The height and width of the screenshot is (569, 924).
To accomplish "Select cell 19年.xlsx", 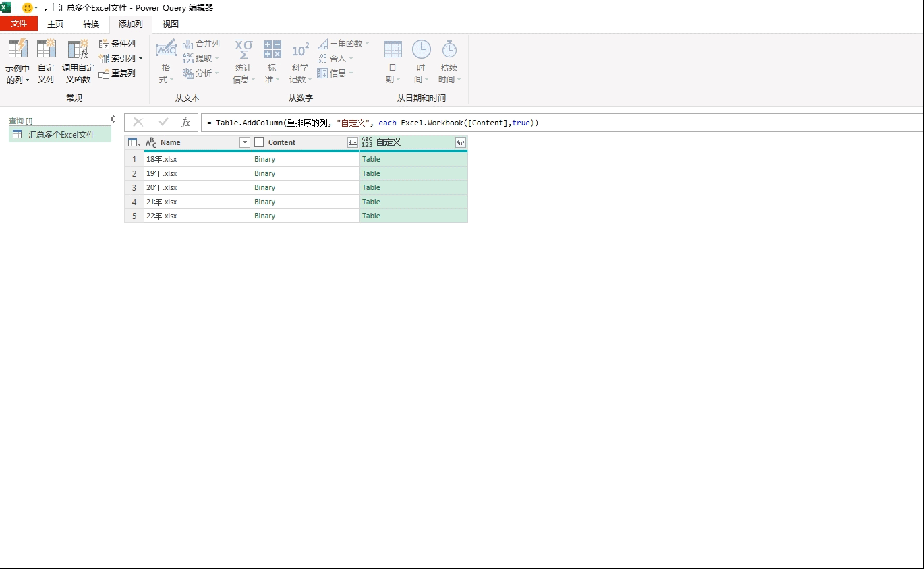I will point(198,173).
